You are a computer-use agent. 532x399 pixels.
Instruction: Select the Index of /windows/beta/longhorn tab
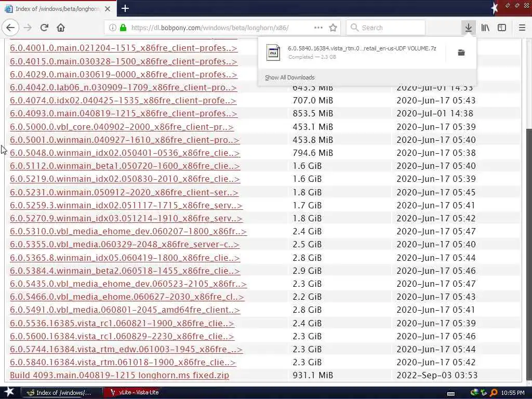coord(58,9)
